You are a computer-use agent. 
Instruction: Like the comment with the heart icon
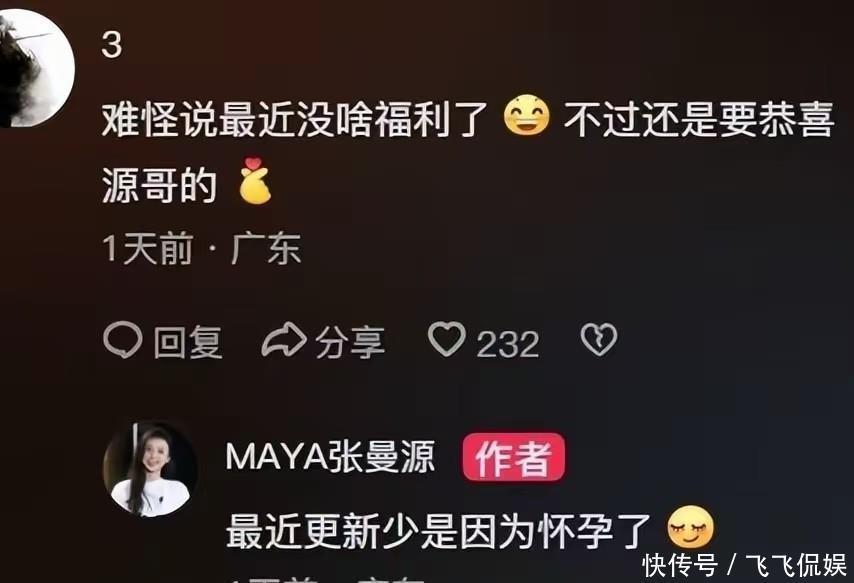coord(447,339)
